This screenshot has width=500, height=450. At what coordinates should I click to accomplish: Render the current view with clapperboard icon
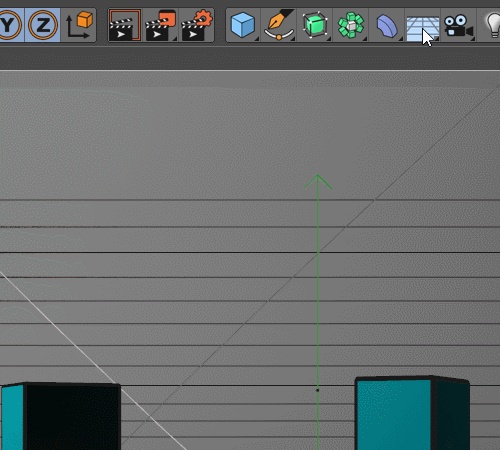point(125,25)
